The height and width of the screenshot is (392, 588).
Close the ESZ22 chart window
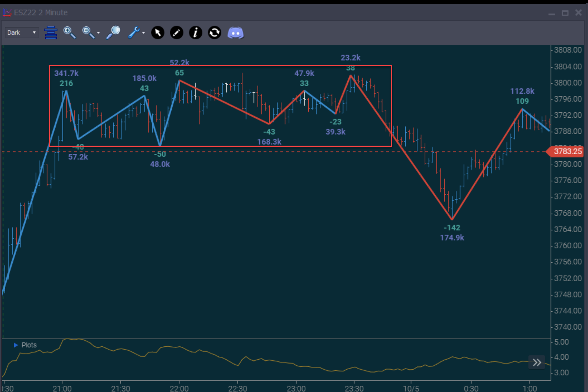[578, 13]
